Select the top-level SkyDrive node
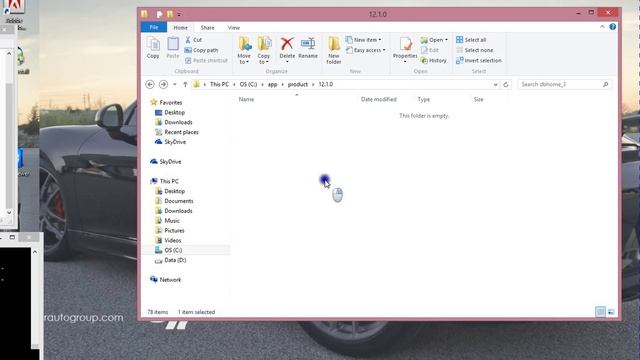640x360 pixels. (x=170, y=162)
